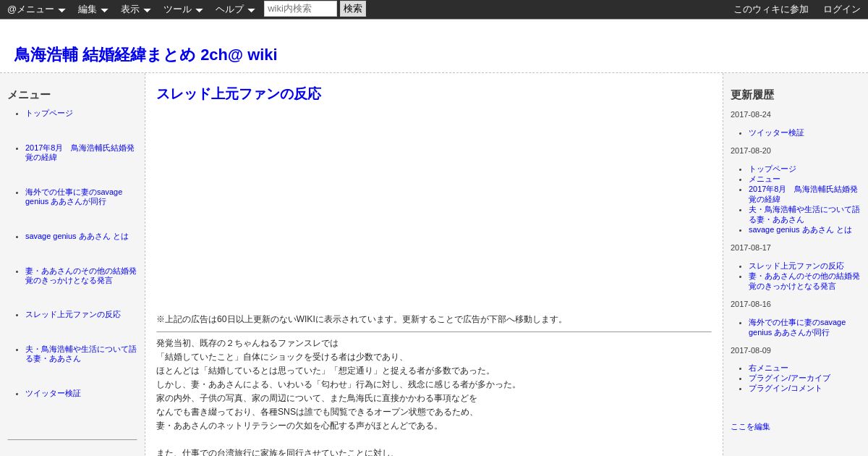
Task: Open トップページ in left menu
Action: click(x=49, y=114)
